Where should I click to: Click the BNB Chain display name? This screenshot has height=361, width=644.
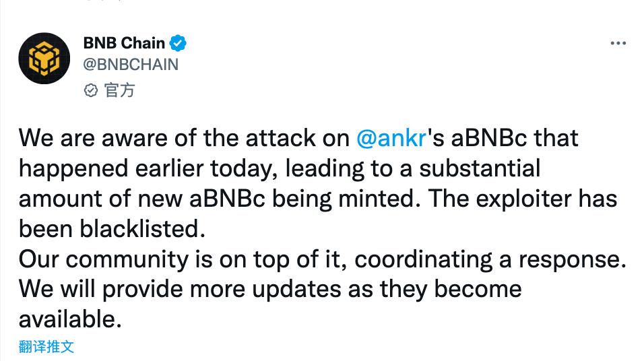[124, 42]
